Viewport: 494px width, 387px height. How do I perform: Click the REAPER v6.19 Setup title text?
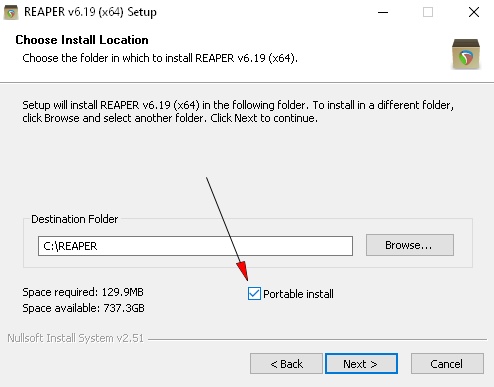pyautogui.click(x=90, y=12)
